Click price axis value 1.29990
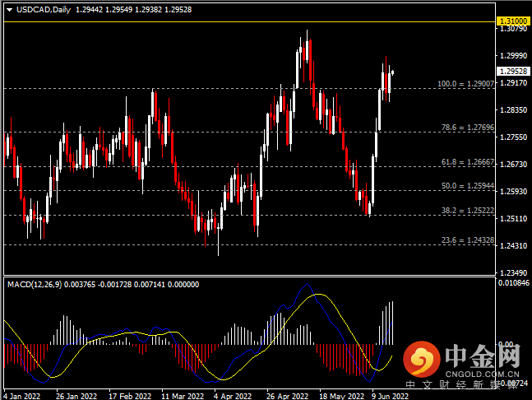532x400 pixels. pyautogui.click(x=514, y=55)
